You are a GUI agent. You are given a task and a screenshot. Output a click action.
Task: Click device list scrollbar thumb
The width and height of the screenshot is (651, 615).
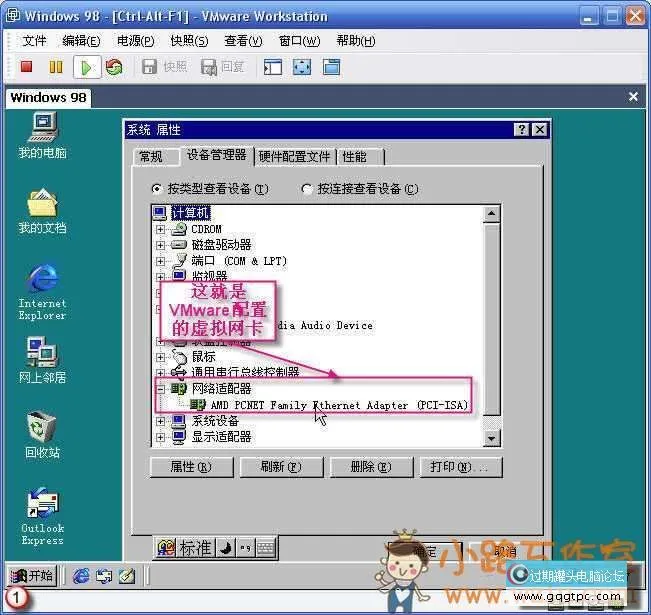pos(492,319)
